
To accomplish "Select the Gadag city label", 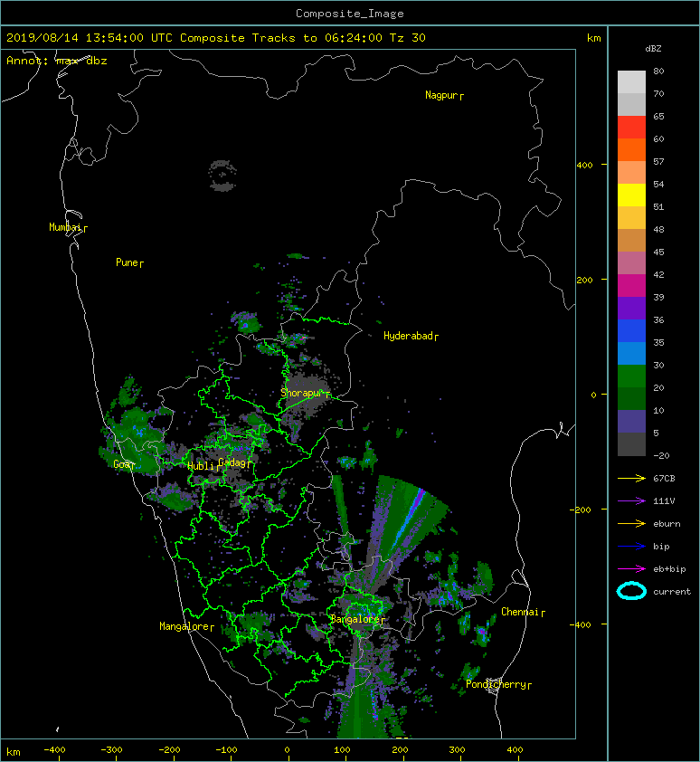I will pos(232,462).
